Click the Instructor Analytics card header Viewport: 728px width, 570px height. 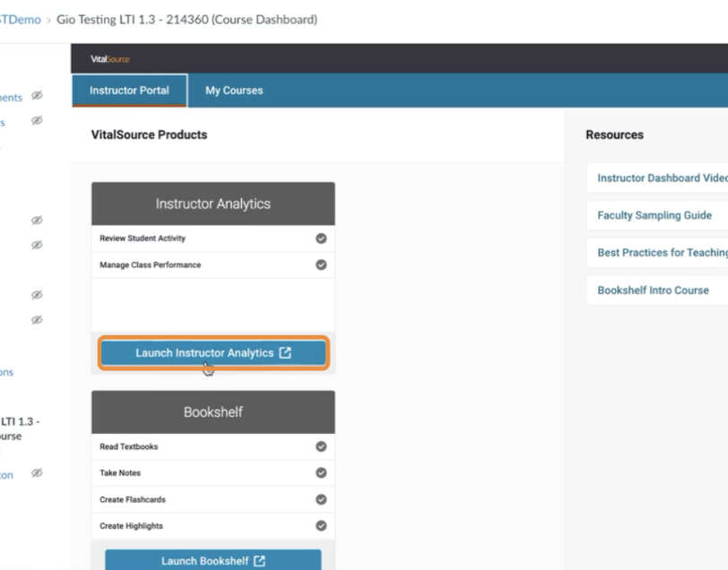pos(213,203)
